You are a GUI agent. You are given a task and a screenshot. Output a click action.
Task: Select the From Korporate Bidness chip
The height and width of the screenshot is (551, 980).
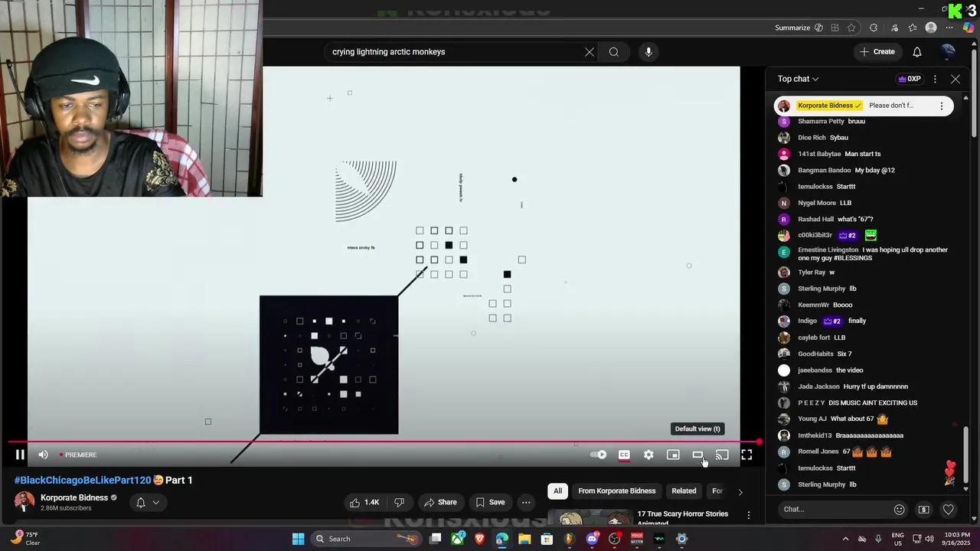point(617,491)
